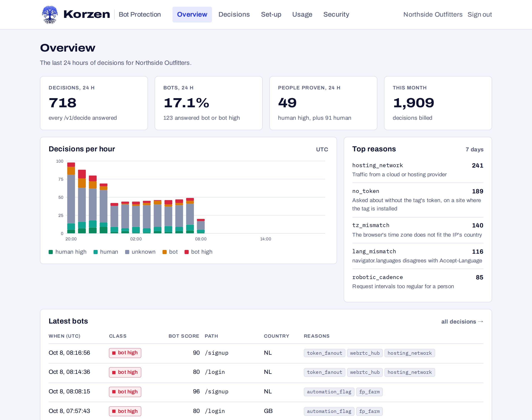Open the This month card showing 1,909
Screen dimensions: 532x420
pyautogui.click(x=438, y=103)
